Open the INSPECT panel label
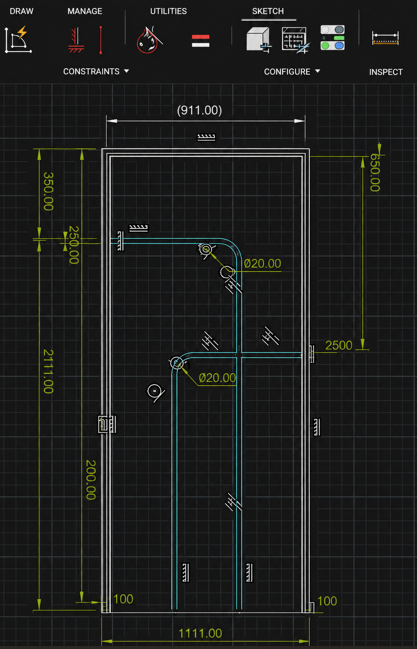The height and width of the screenshot is (649, 417). pyautogui.click(x=386, y=72)
